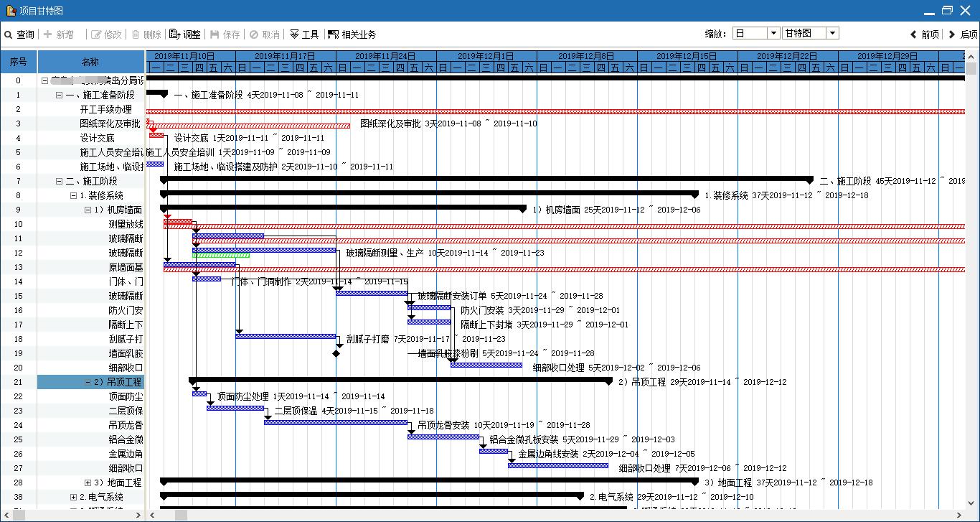The width and height of the screenshot is (980, 522).
Task: Collapse the 2）吊顶工程 tree node
Action: (88, 382)
